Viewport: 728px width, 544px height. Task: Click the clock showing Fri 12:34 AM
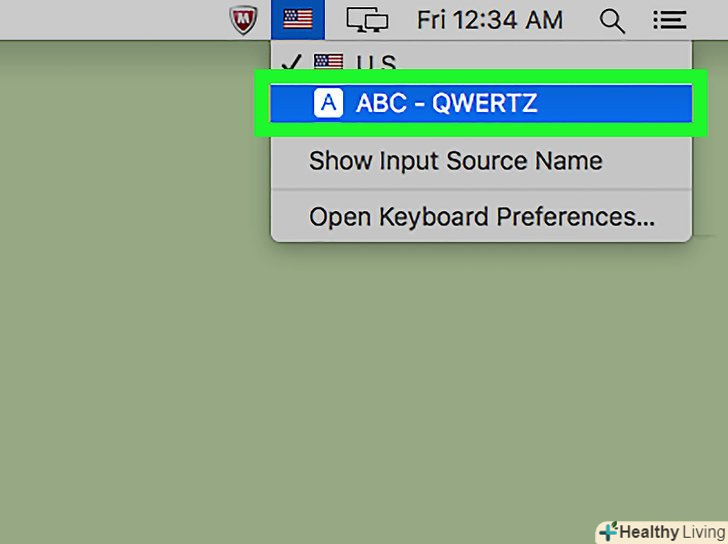pos(490,19)
